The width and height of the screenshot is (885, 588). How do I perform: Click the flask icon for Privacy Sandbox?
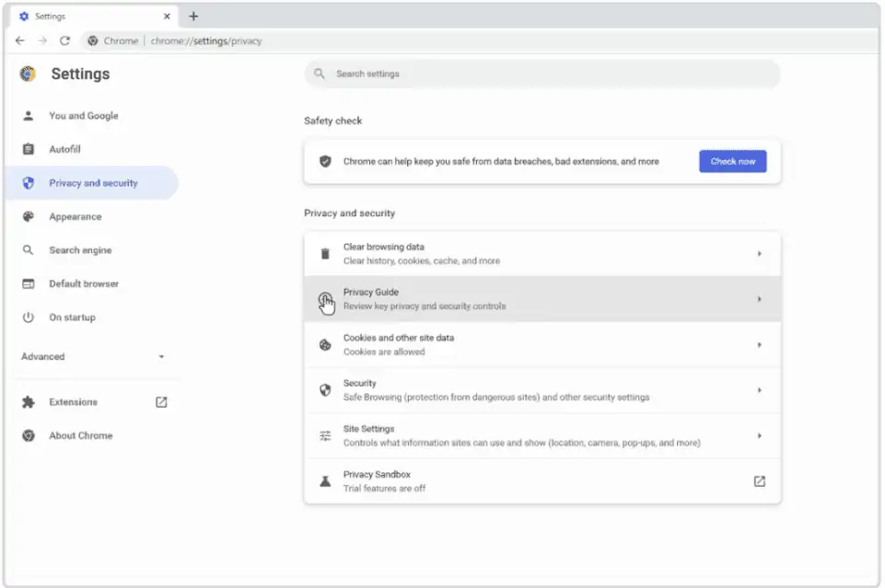(325, 481)
